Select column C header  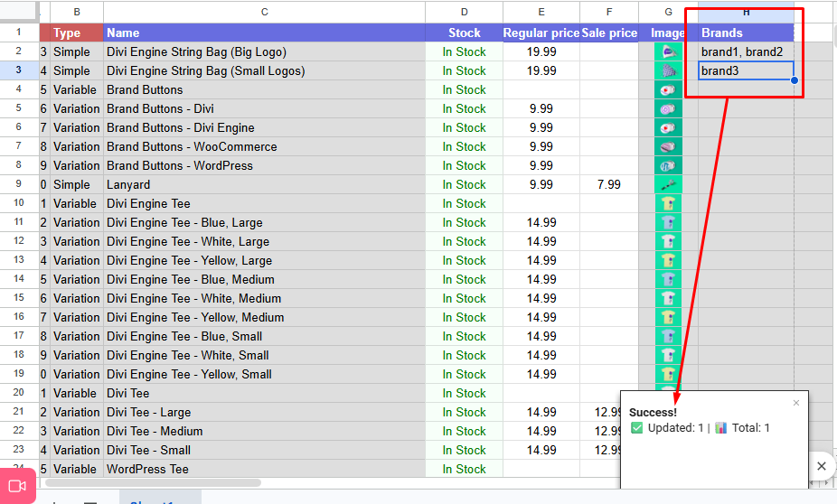[264, 12]
